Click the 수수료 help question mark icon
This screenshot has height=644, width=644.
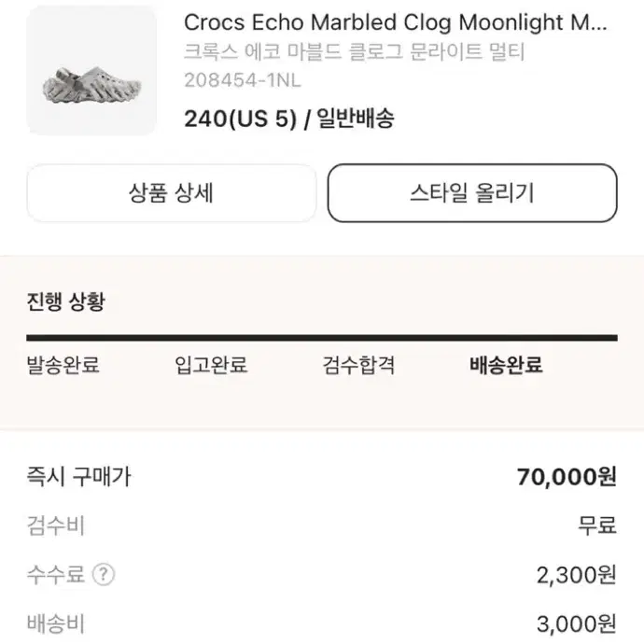pos(103,574)
